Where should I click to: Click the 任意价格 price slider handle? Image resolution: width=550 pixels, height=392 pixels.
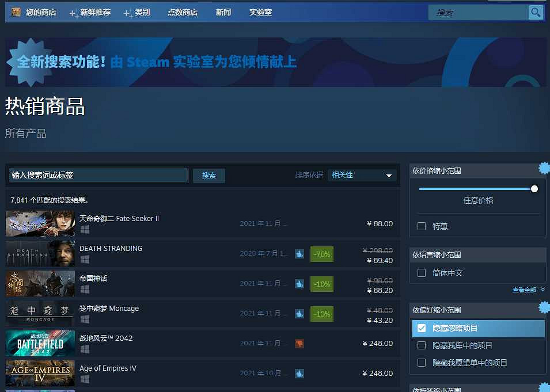pyautogui.click(x=534, y=188)
